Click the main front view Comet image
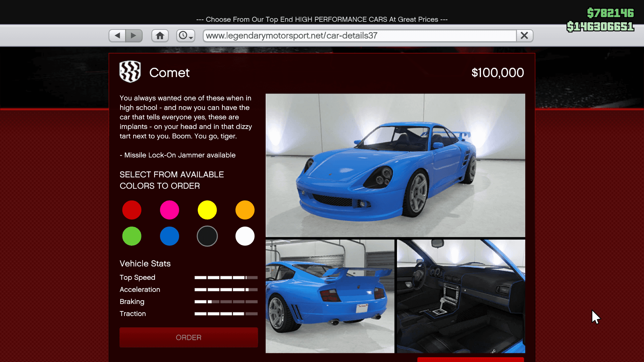644x362 pixels. tap(395, 165)
